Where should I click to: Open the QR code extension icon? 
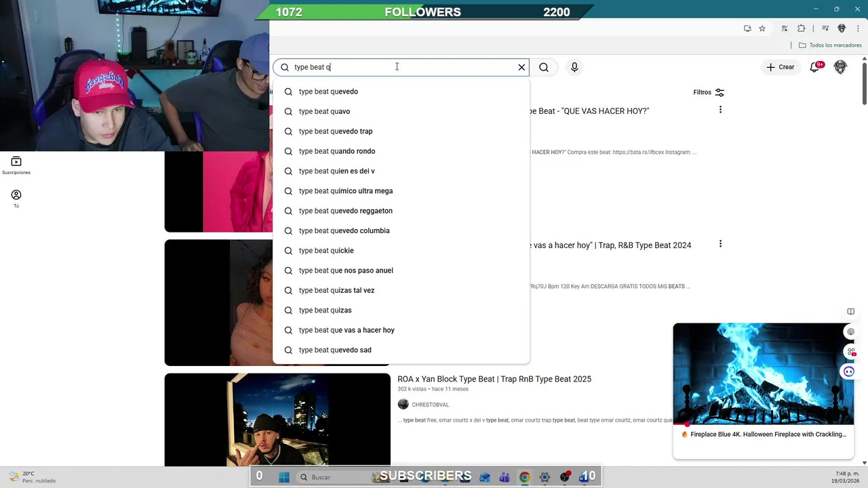785,28
